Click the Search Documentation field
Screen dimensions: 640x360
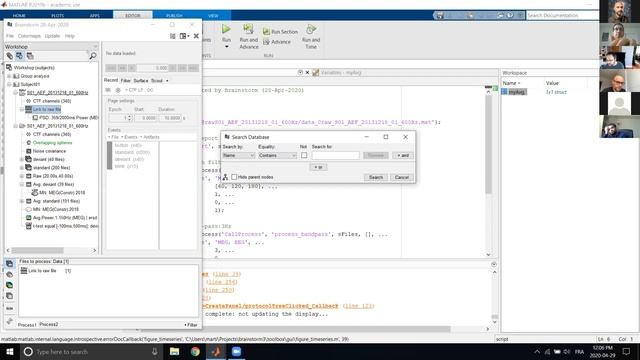tap(562, 15)
